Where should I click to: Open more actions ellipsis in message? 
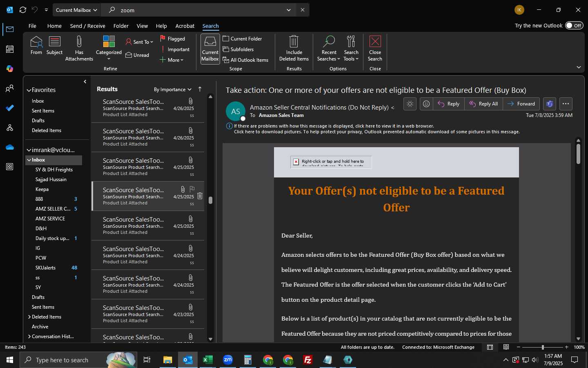pyautogui.click(x=566, y=104)
